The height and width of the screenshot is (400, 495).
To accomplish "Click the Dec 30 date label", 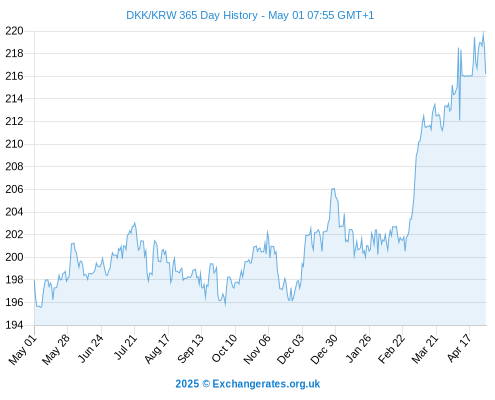I will (324, 349).
